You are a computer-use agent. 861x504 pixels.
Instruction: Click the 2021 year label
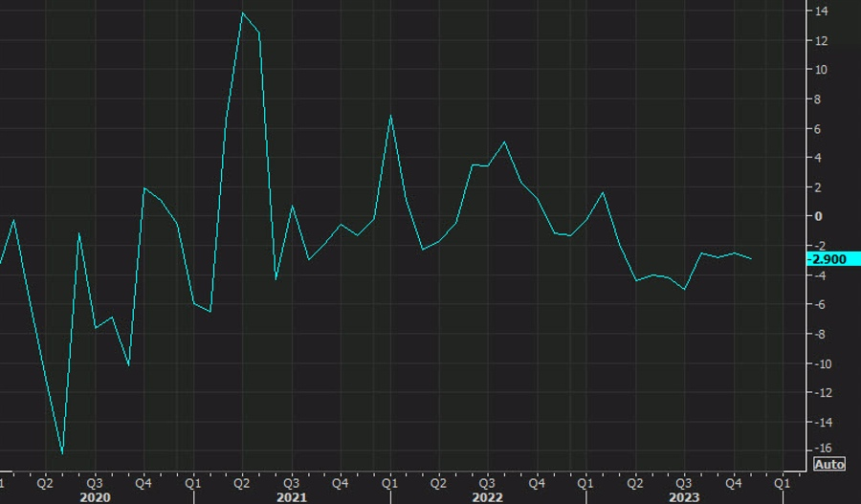[x=292, y=497]
